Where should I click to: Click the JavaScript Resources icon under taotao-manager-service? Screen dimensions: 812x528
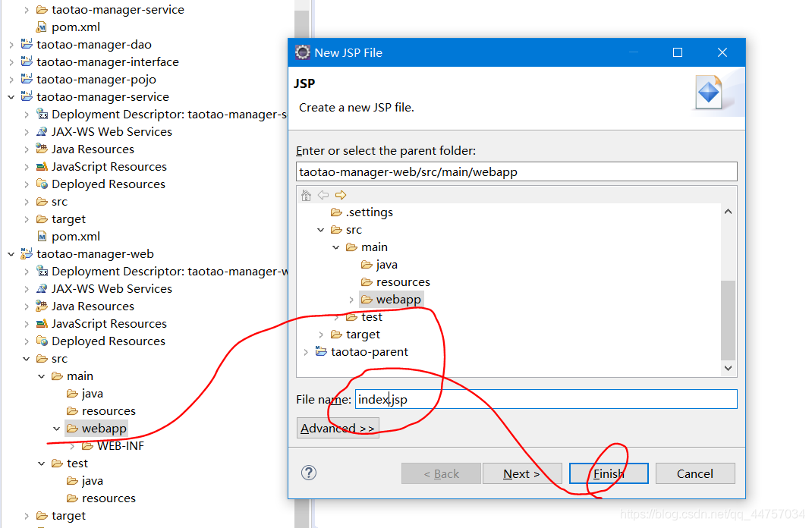pyautogui.click(x=42, y=166)
